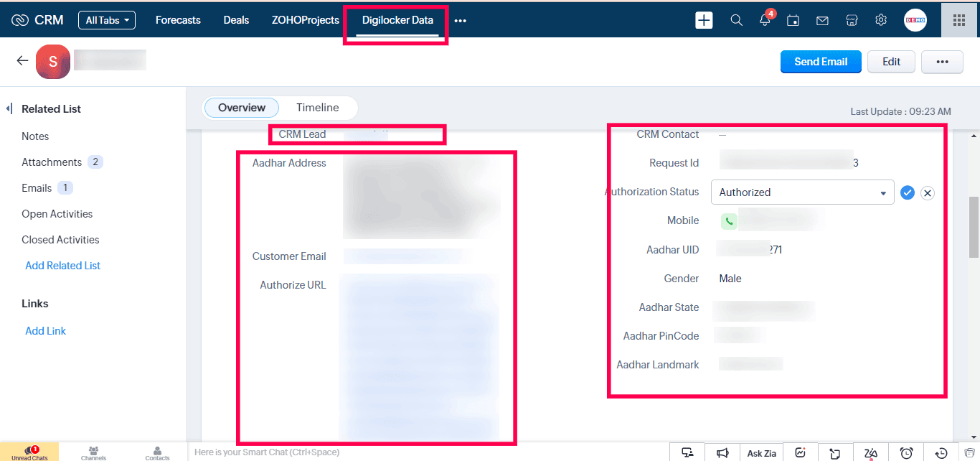980x461 pixels.
Task: Open the quick create plus icon
Action: point(705,20)
